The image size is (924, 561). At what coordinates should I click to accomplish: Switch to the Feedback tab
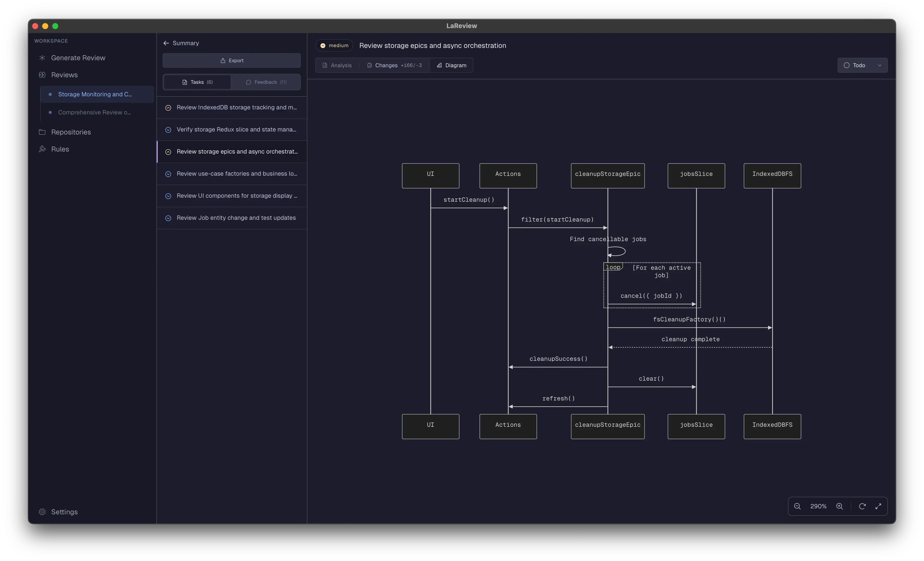pyautogui.click(x=266, y=82)
